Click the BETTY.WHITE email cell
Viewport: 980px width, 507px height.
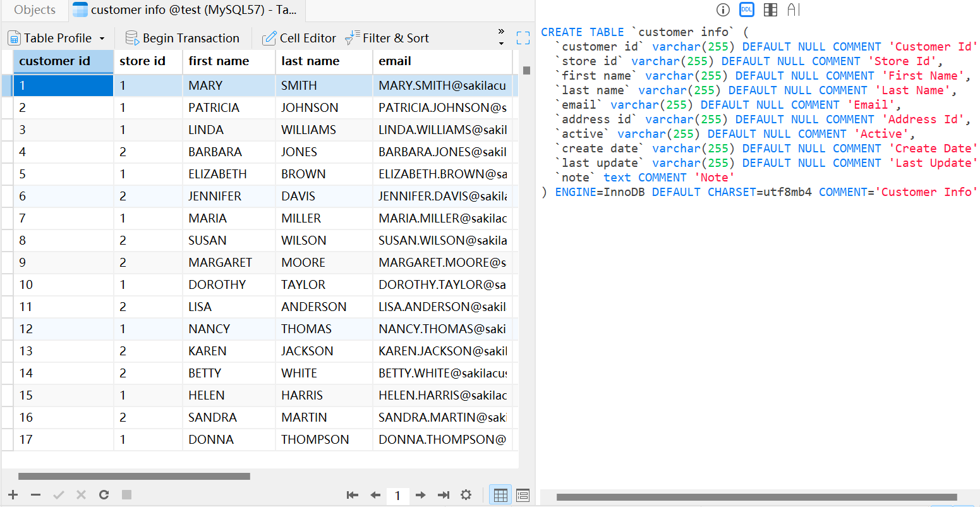click(x=442, y=373)
